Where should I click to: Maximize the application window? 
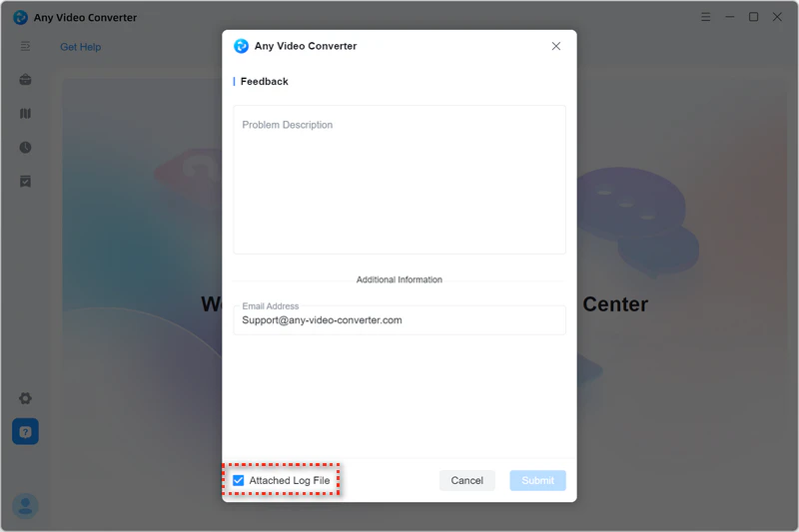tap(753, 17)
